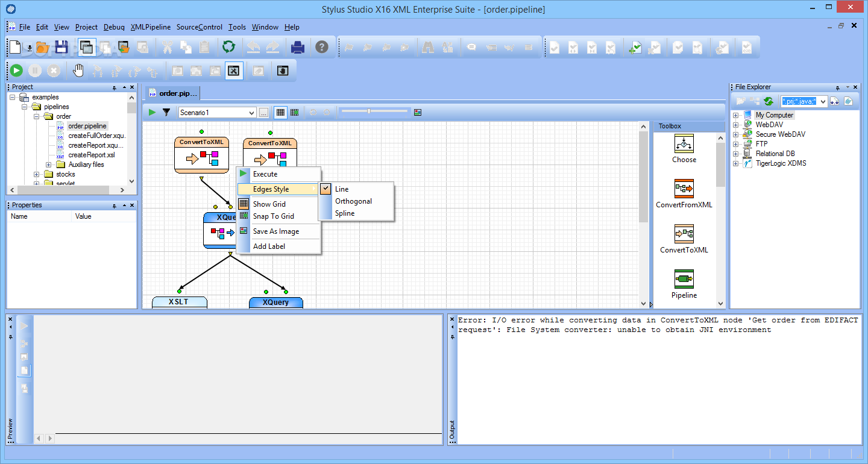Open the file filter dropdown in File Explorer
The height and width of the screenshot is (464, 868).
click(x=823, y=101)
